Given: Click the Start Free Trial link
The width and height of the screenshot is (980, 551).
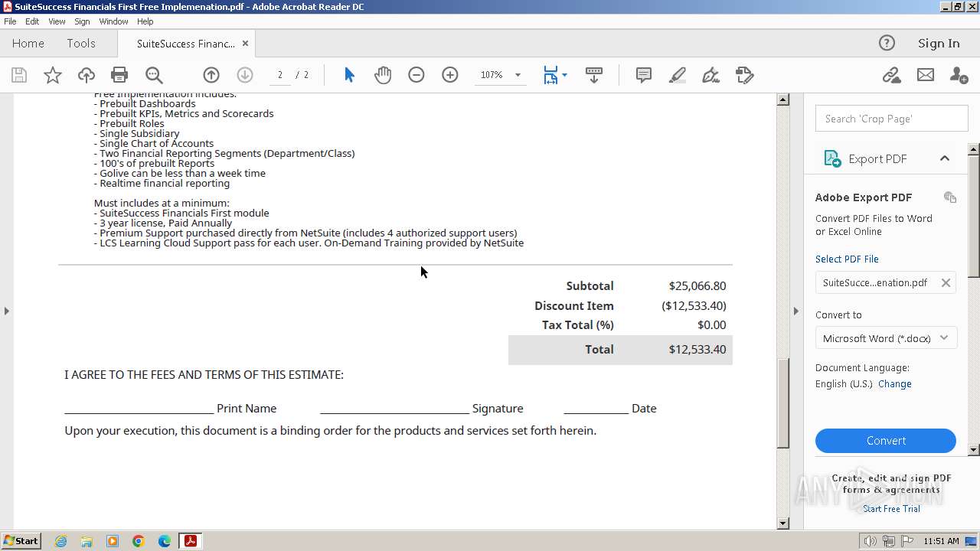Looking at the screenshot, I should tap(891, 509).
